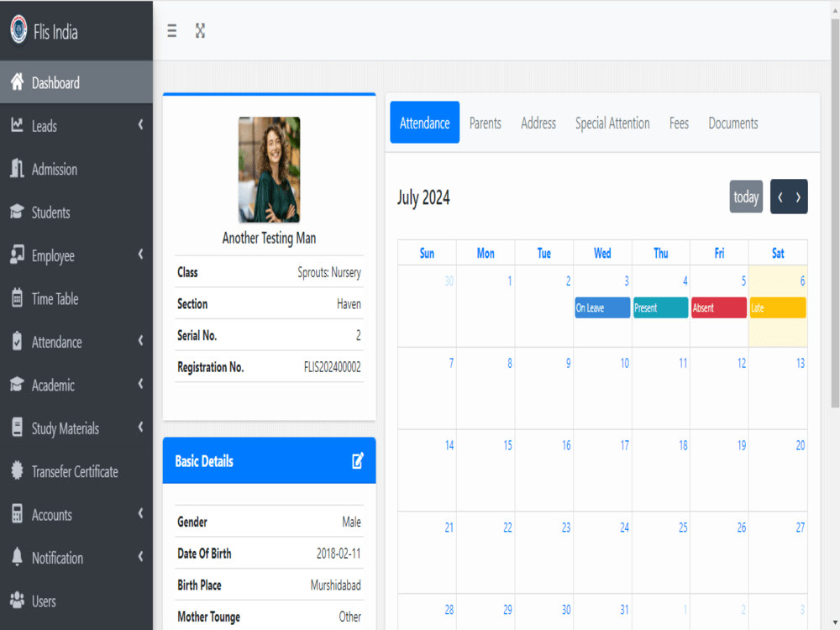Click the Transefer Certificate badge icon

17,470
